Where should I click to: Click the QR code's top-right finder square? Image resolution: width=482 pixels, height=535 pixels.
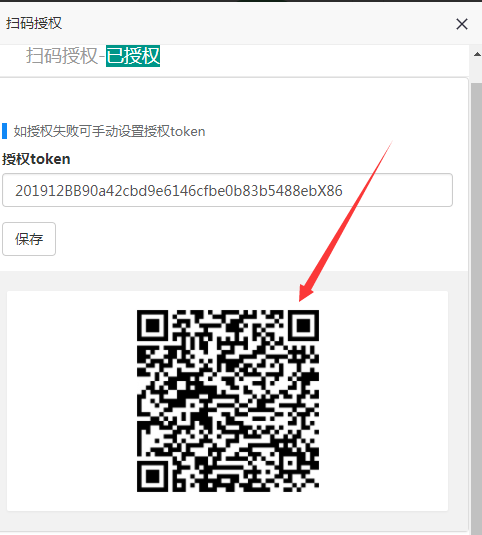[303, 326]
